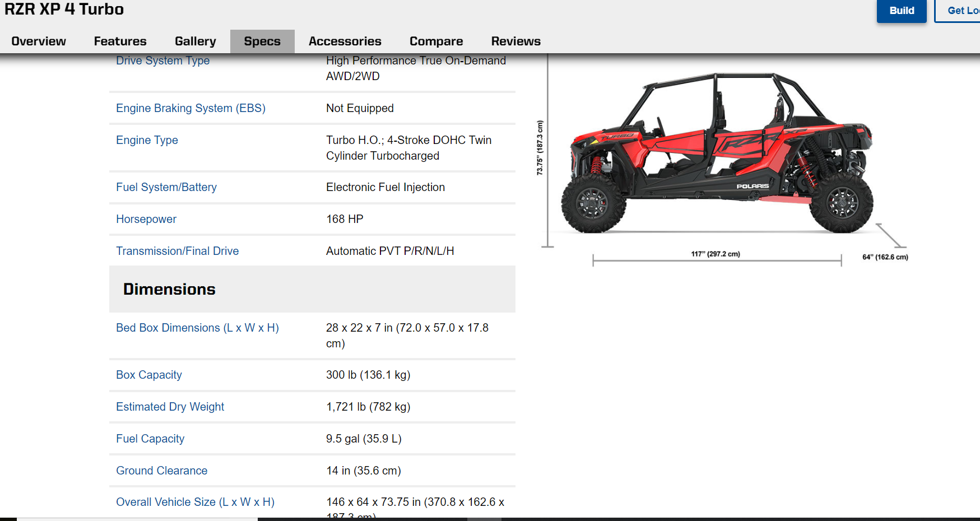980x521 pixels.
Task: Open Bed Box Dimensions (L x W x H) link
Action: 198,328
